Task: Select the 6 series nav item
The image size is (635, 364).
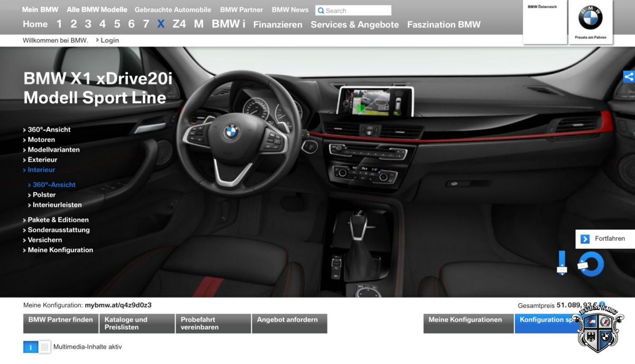Action: tap(131, 24)
